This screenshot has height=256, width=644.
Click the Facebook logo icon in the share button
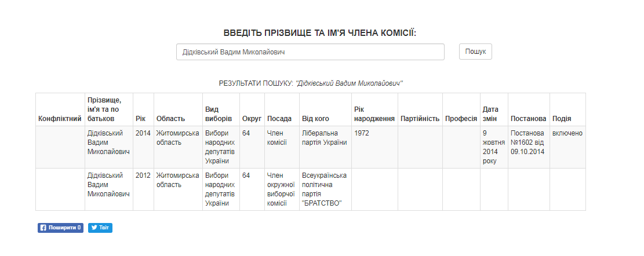43,228
